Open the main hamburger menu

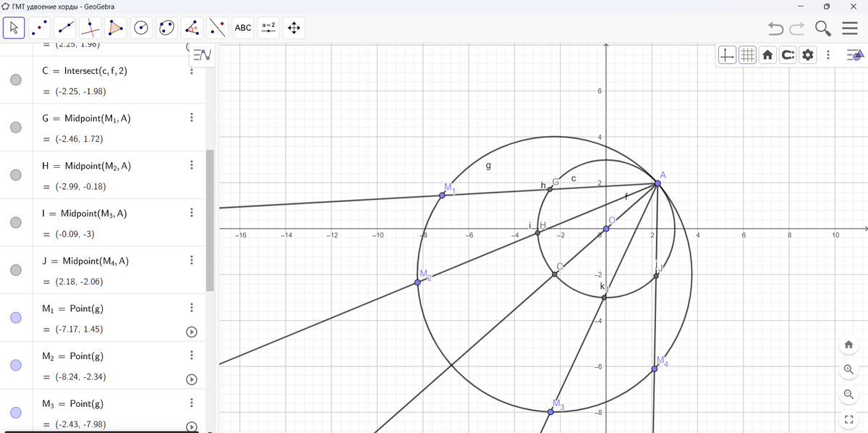850,28
